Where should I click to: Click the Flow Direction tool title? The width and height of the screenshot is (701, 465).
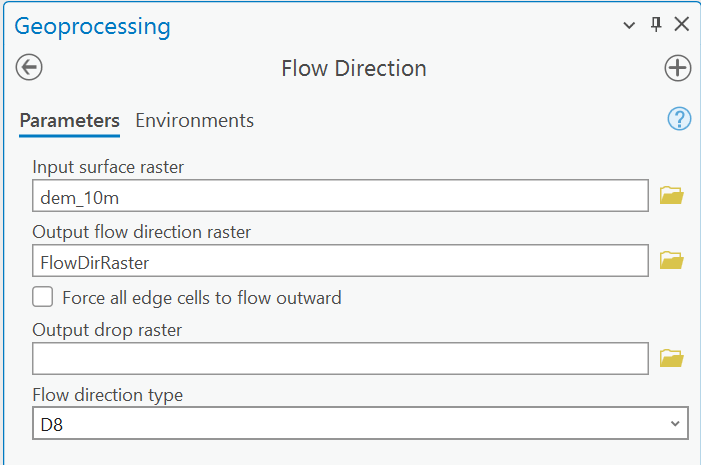(x=354, y=68)
